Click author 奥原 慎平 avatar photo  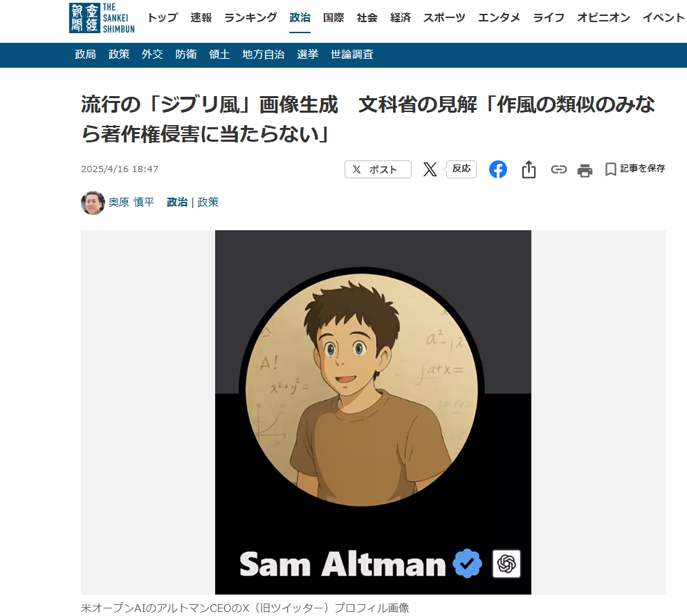click(93, 203)
